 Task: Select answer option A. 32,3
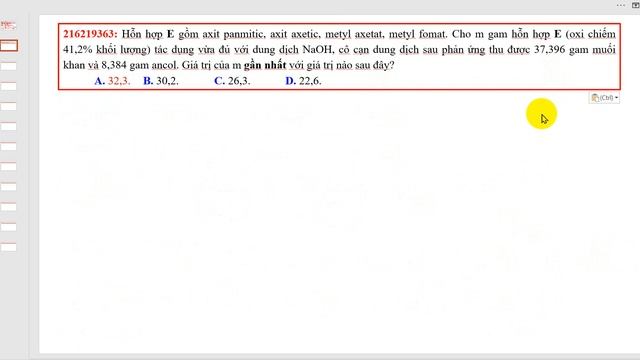point(112,81)
